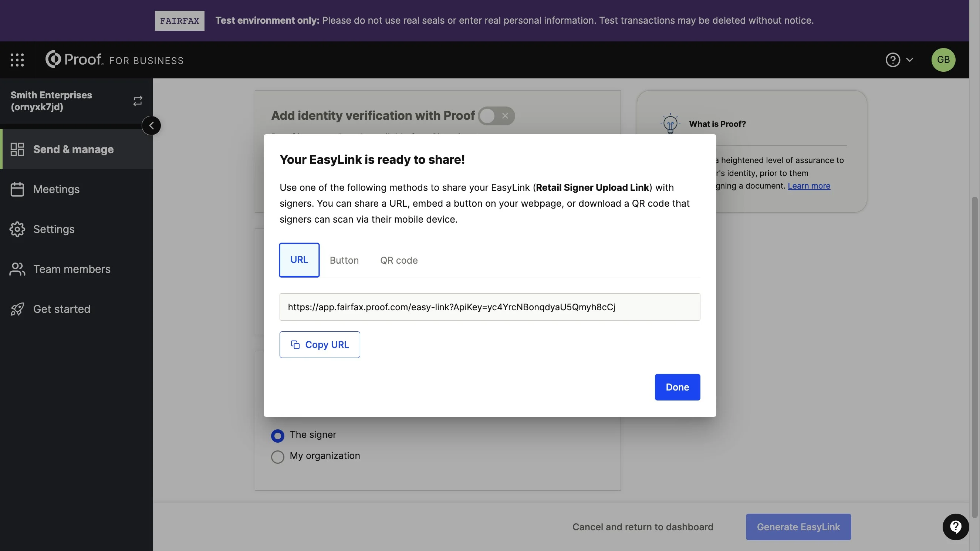Open Meetings in sidebar
Image resolution: width=980 pixels, height=551 pixels.
(77, 189)
